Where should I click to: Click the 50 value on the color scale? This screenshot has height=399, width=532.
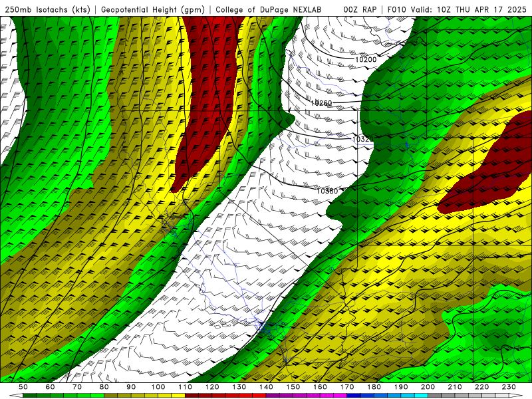(23, 387)
